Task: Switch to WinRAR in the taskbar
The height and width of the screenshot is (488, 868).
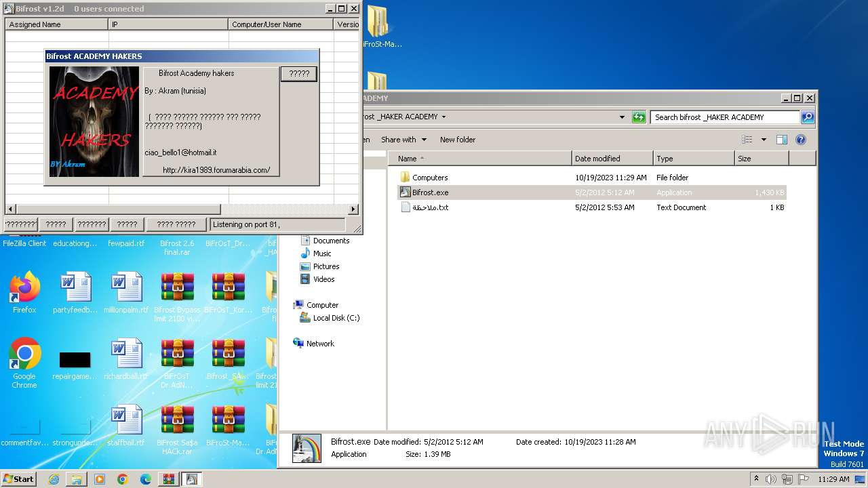Action: coord(169,479)
